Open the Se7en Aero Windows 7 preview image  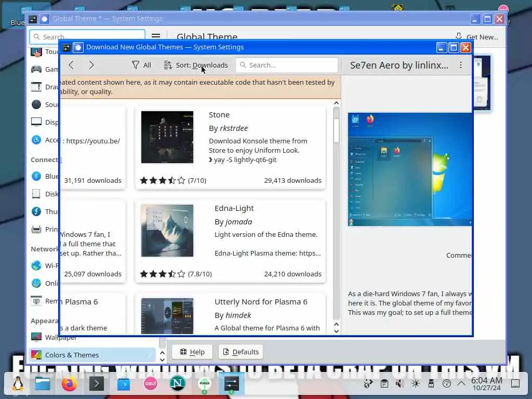pos(410,169)
